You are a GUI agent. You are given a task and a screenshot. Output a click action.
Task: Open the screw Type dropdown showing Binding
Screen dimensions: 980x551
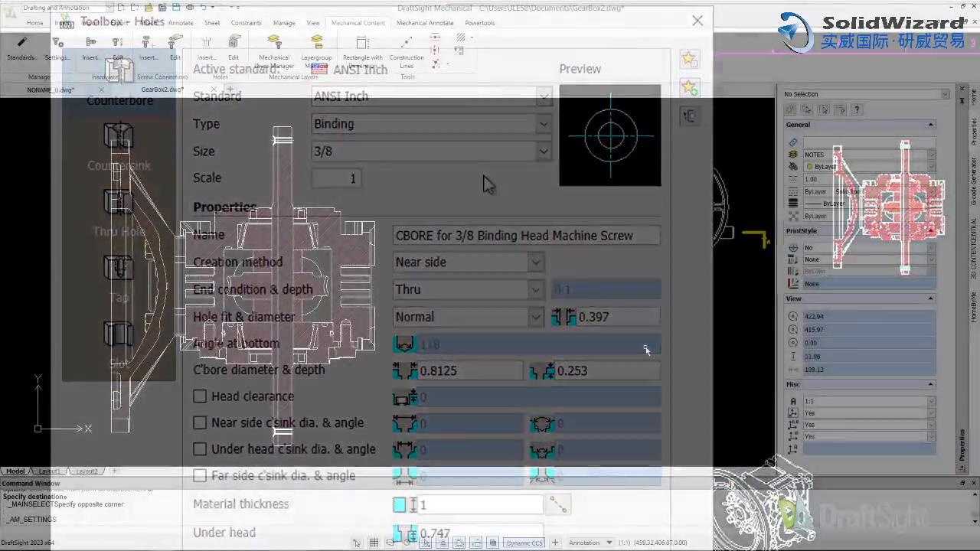pyautogui.click(x=543, y=124)
